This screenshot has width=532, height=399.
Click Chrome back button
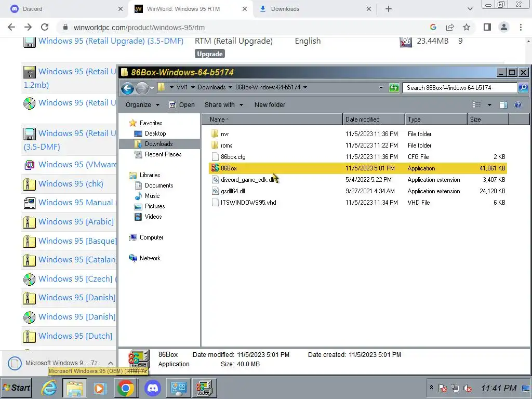click(11, 27)
